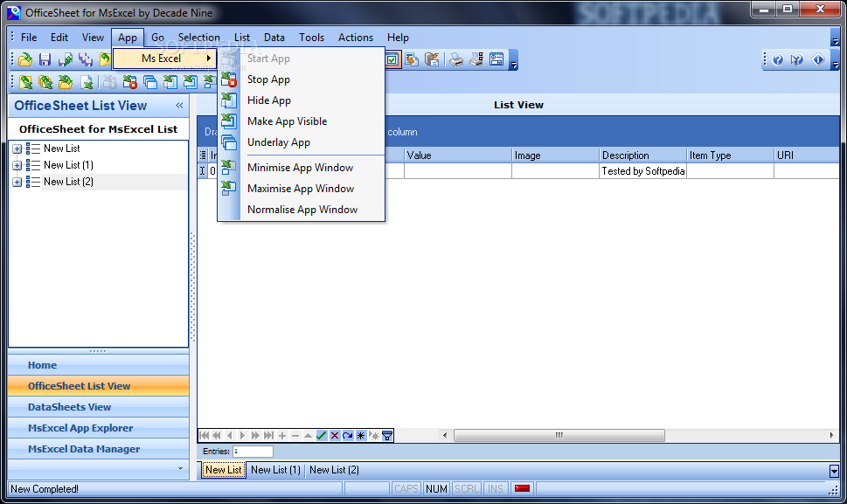
Task: Click the 'Tested by Softpedia' cell
Action: 642,171
